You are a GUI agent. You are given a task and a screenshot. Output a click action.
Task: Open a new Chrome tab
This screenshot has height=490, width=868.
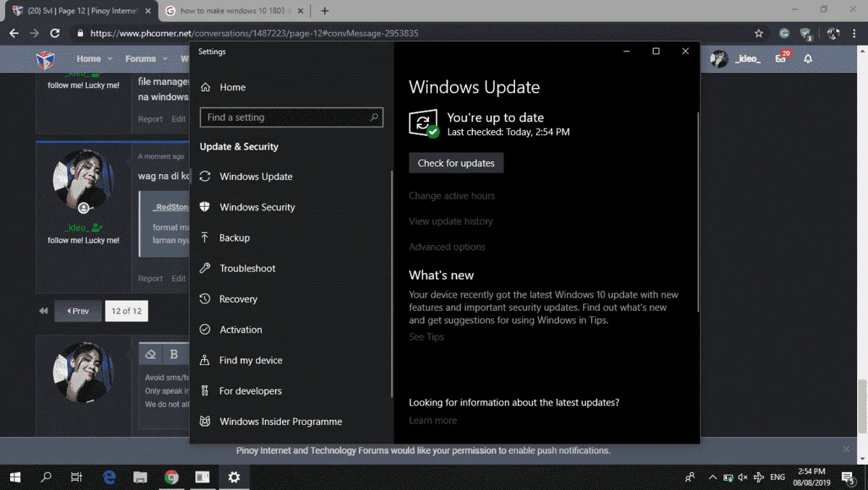[325, 11]
